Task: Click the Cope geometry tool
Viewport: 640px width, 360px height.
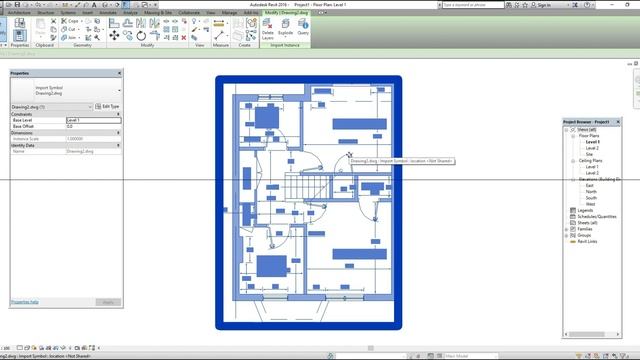Action: point(70,21)
